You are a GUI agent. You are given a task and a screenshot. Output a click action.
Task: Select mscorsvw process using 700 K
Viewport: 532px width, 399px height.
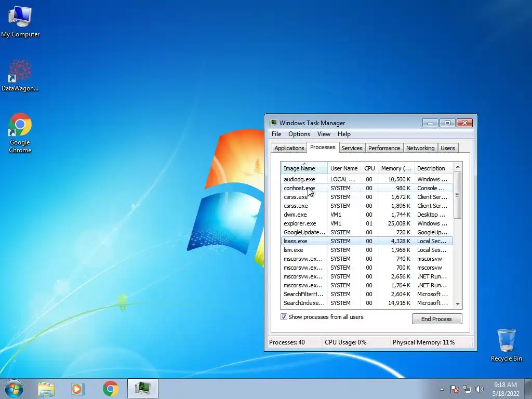367,268
